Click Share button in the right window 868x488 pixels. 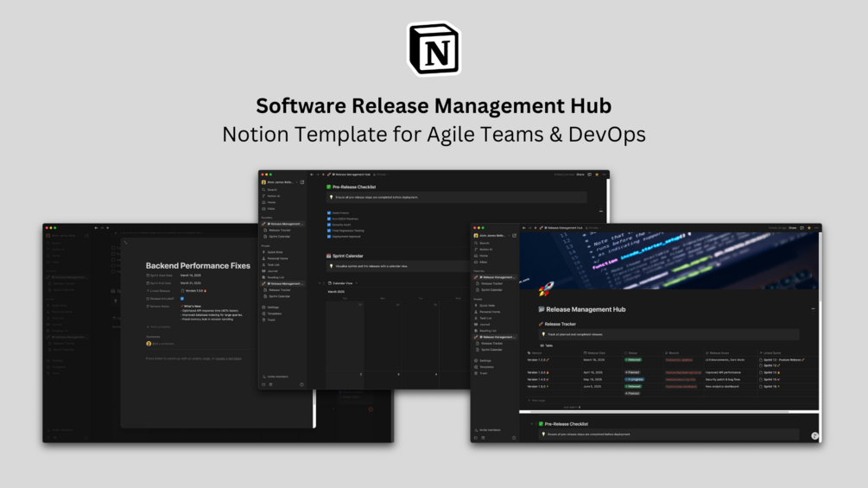[x=793, y=227]
